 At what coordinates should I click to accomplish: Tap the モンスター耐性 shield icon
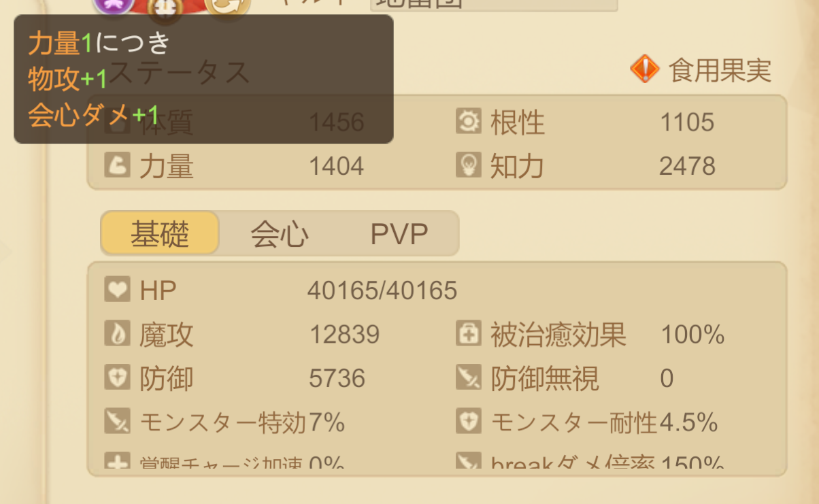click(469, 422)
